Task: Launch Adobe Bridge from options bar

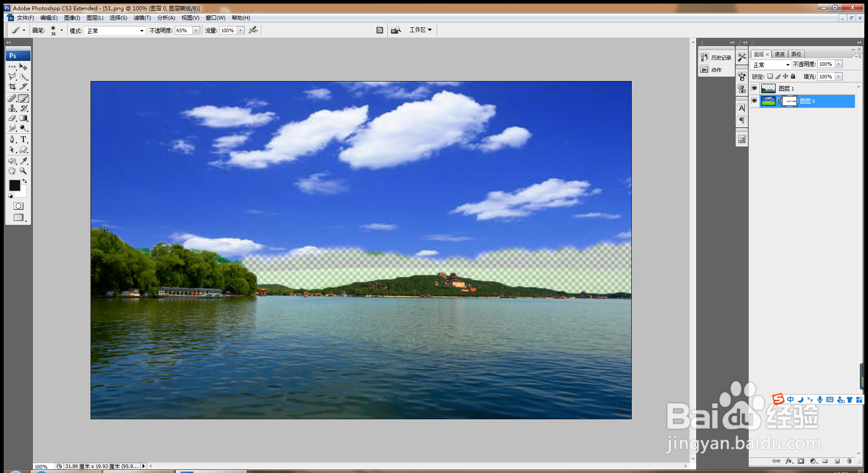Action: coord(395,30)
